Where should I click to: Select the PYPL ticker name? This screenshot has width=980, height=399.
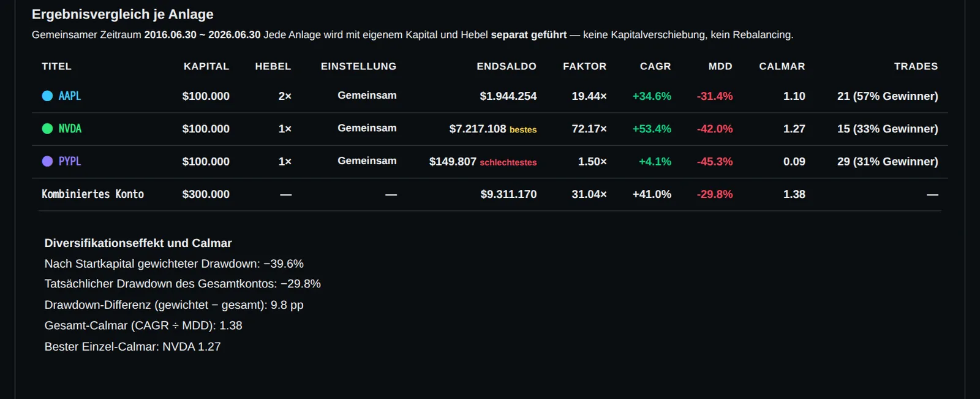point(70,161)
